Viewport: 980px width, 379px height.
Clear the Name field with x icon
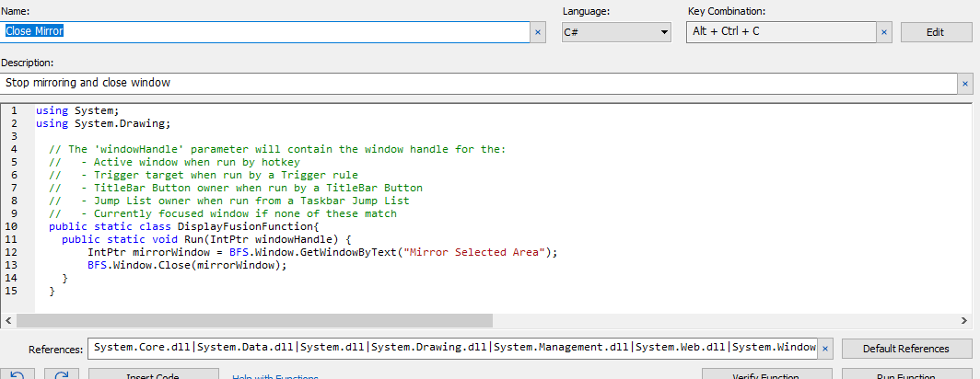[x=538, y=32]
